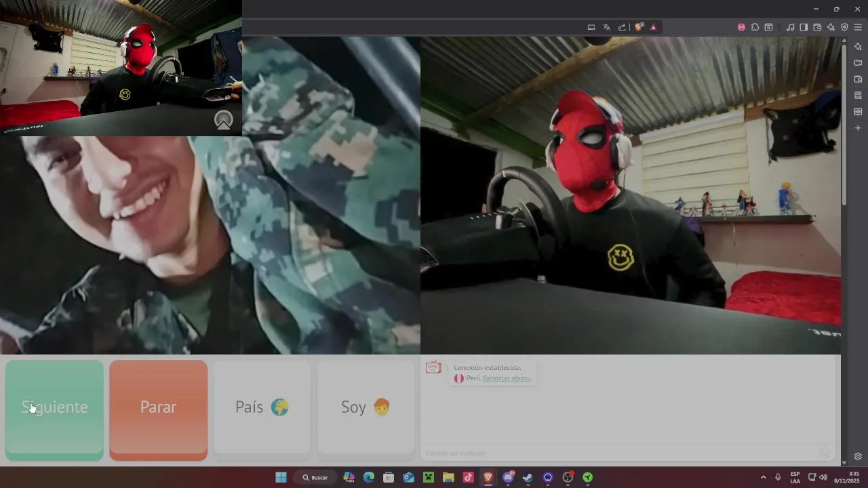The height and width of the screenshot is (488, 868).
Task: Click the Reportar abuso link
Action: (x=507, y=378)
